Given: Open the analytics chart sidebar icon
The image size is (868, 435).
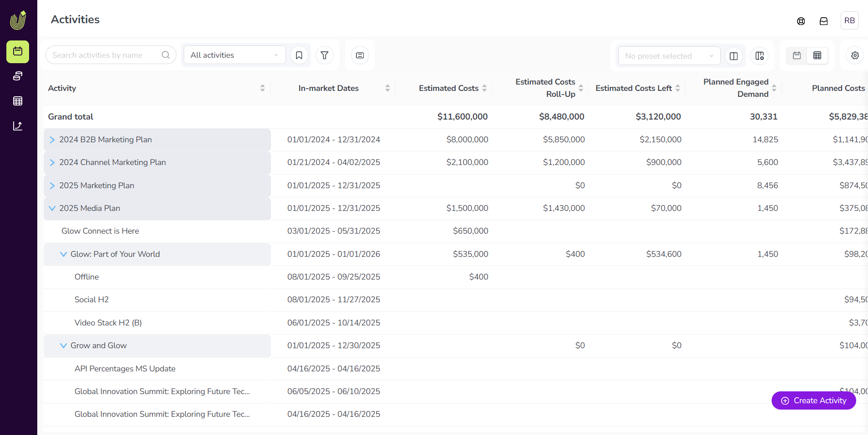Looking at the screenshot, I should (18, 126).
